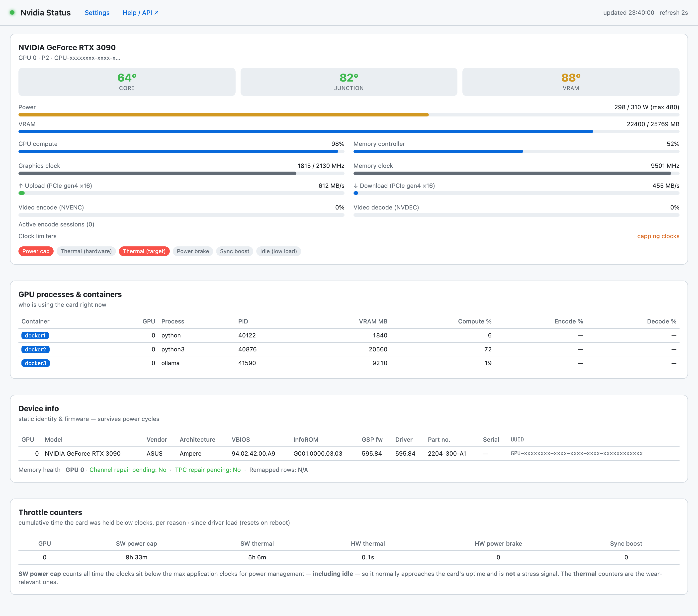Screen dimensions: 698x616
Task: Click the Ampere architecture cell
Action: [190, 454]
